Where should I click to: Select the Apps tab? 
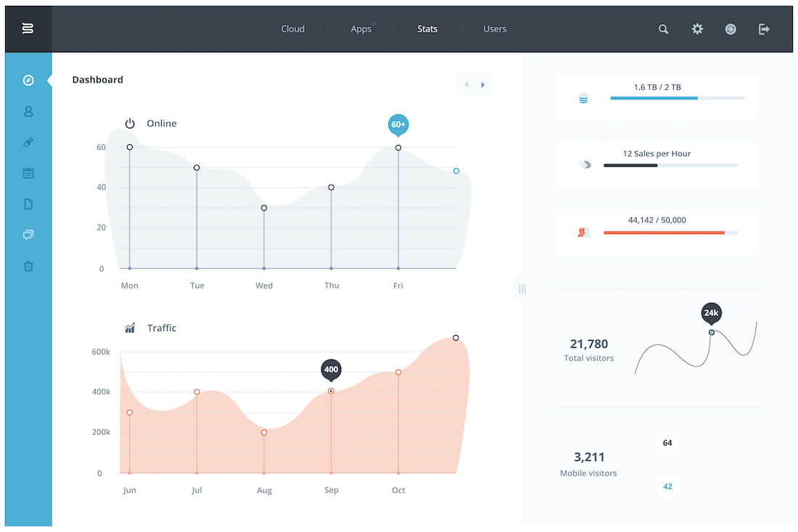click(361, 29)
